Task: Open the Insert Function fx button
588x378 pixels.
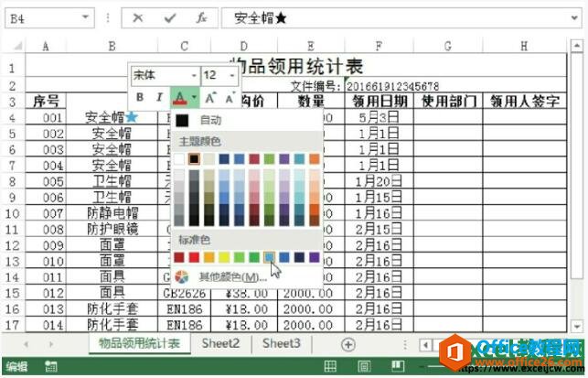Action: [x=201, y=17]
